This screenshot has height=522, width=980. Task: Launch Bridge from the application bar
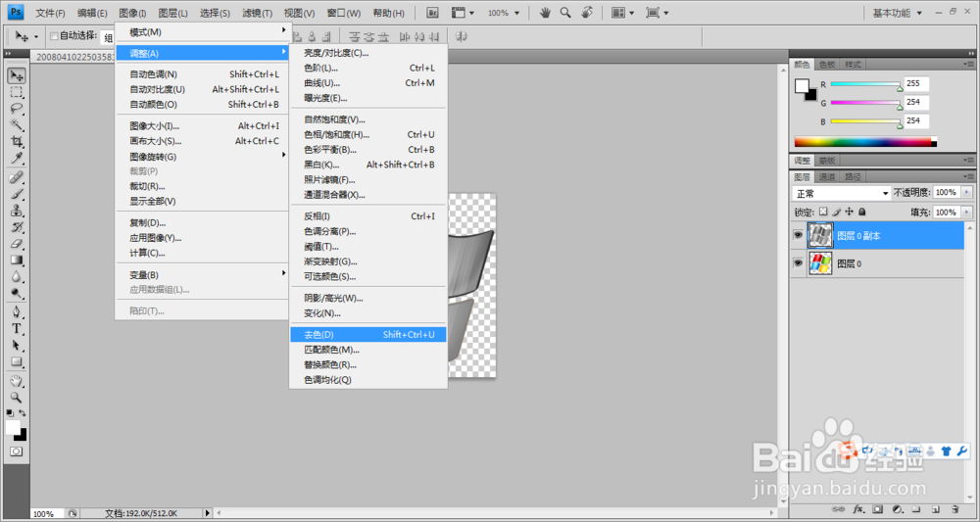[x=432, y=13]
